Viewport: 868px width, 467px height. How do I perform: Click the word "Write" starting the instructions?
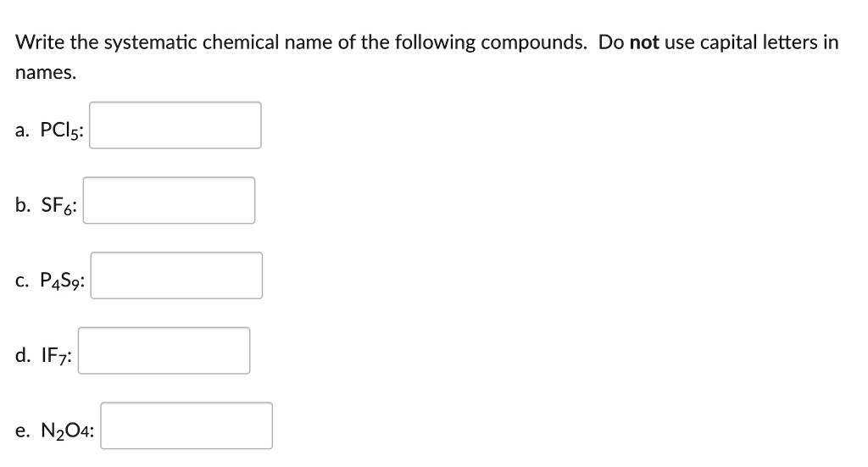[37, 42]
